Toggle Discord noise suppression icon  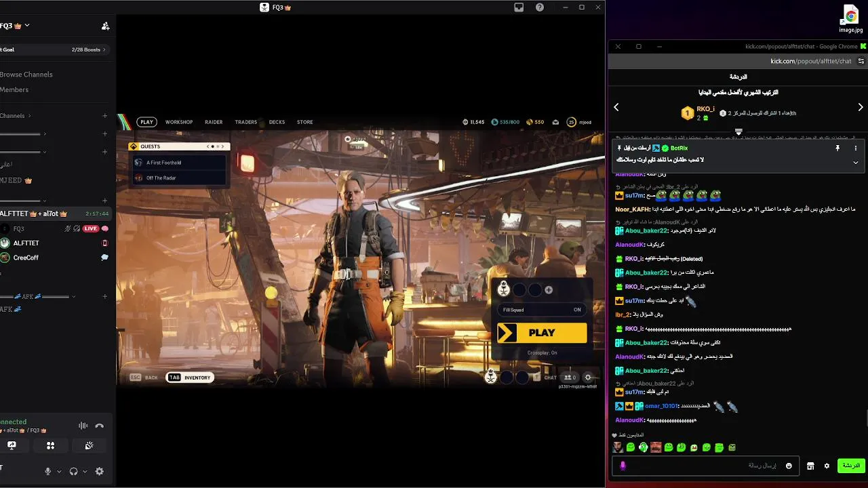point(83,426)
